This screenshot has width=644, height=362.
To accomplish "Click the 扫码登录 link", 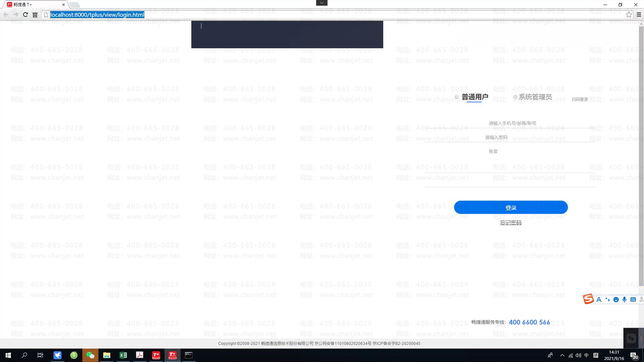I will pyautogui.click(x=580, y=99).
